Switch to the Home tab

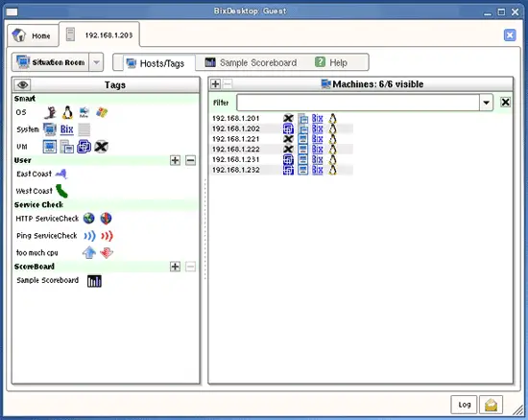click(33, 35)
